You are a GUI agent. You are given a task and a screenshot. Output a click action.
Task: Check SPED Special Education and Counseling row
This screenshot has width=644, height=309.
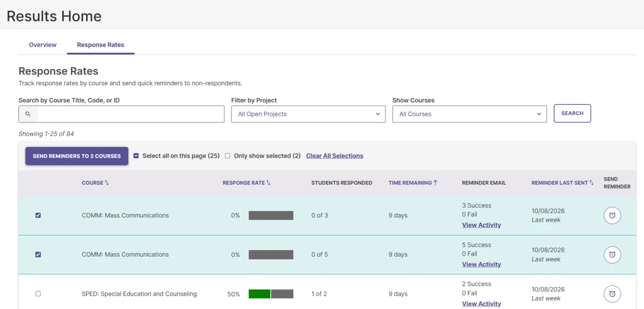tap(38, 294)
